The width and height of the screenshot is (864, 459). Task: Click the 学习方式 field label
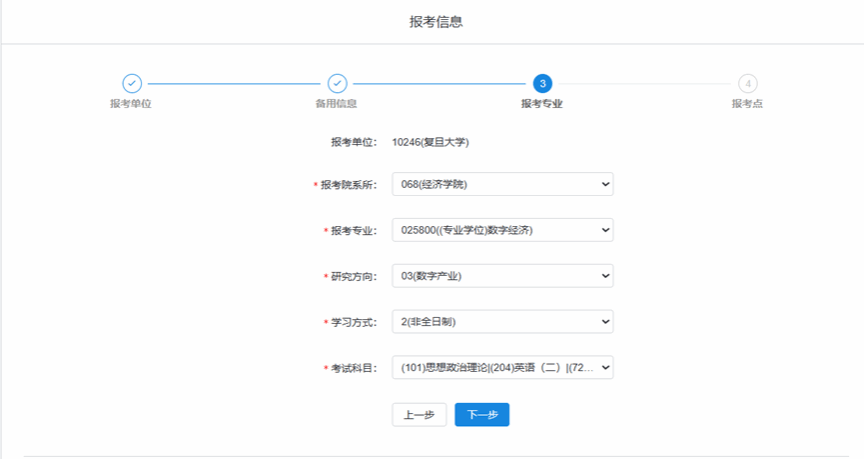coord(353,323)
